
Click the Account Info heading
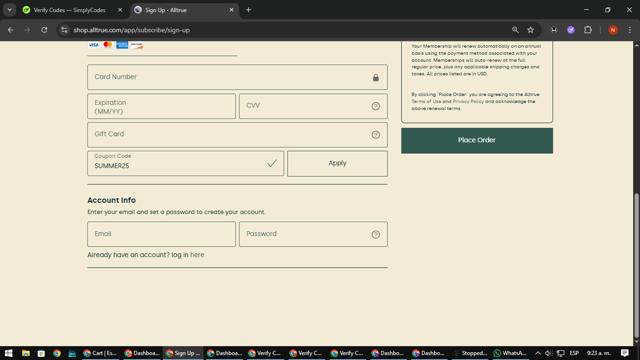click(x=111, y=200)
